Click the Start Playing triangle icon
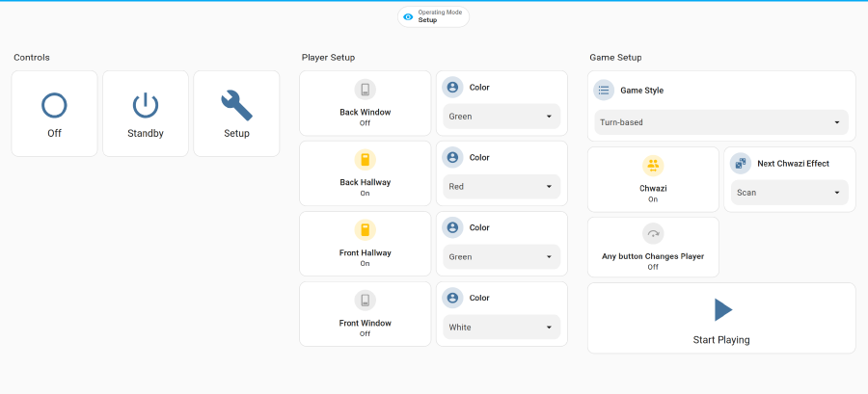 coord(723,310)
